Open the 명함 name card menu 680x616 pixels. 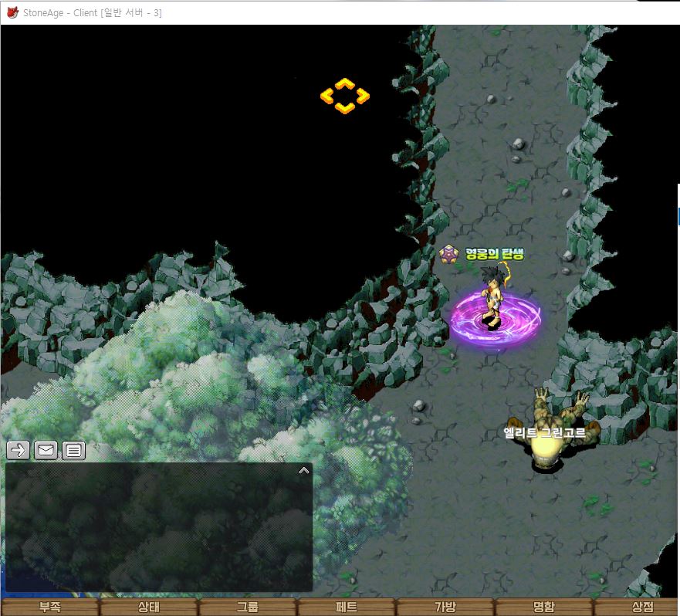coord(543,607)
